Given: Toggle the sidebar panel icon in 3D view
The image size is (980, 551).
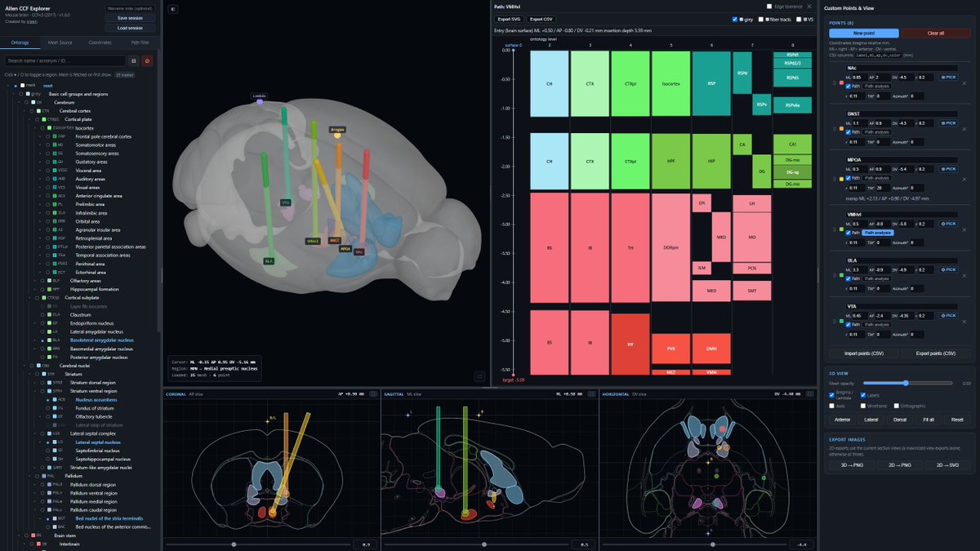Looking at the screenshot, I should coord(173,9).
